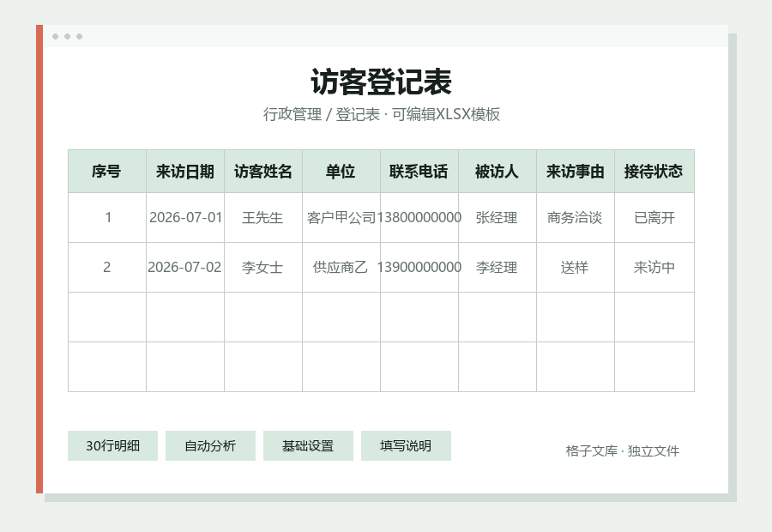This screenshot has height=532, width=772.
Task: Select the 李经理 cell
Action: click(x=498, y=268)
